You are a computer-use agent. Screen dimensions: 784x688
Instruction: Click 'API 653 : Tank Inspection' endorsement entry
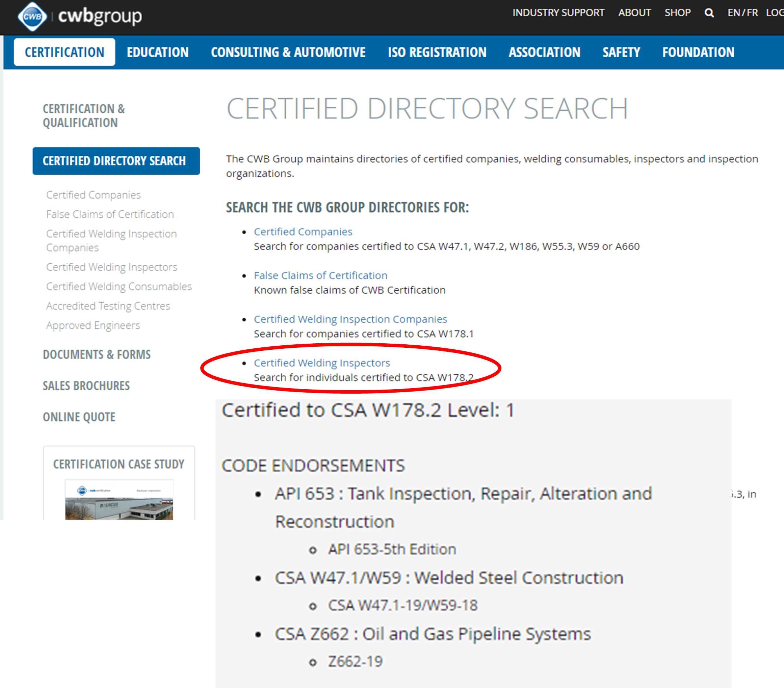click(463, 508)
